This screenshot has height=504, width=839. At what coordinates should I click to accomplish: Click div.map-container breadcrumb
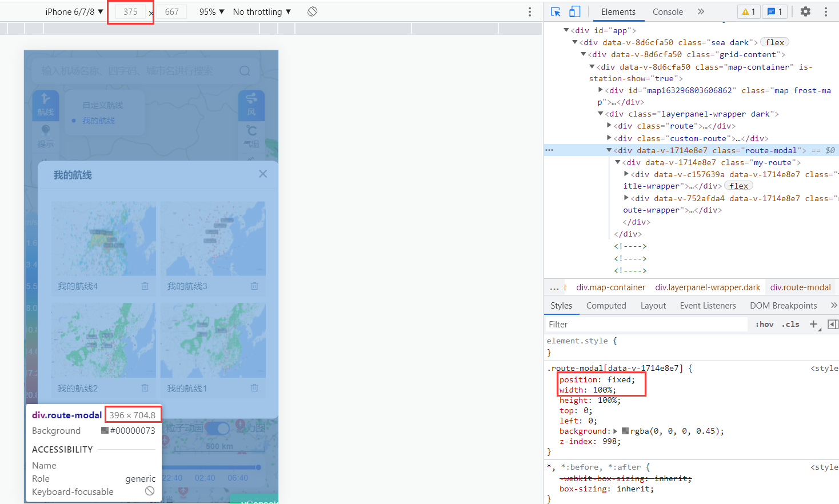coord(610,287)
